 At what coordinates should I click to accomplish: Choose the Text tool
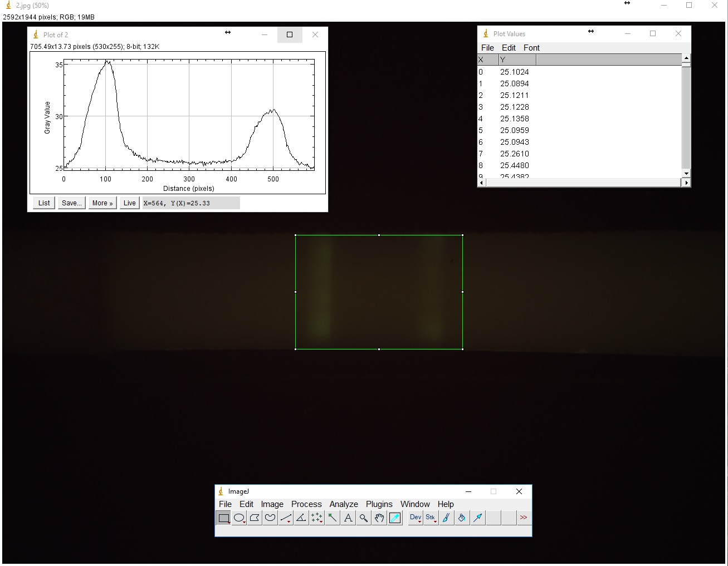point(348,518)
